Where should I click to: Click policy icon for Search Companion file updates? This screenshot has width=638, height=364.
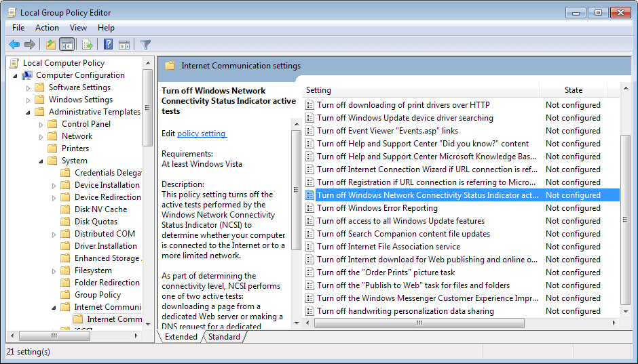pyautogui.click(x=310, y=234)
